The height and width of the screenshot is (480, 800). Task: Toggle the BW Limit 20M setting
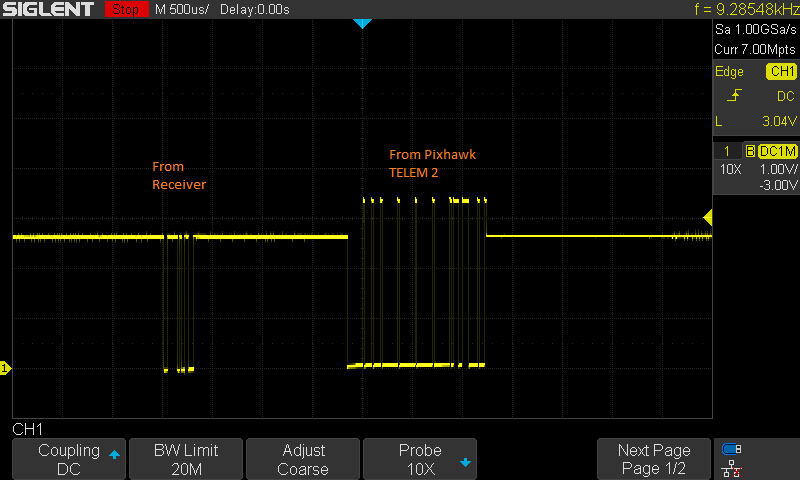click(186, 459)
